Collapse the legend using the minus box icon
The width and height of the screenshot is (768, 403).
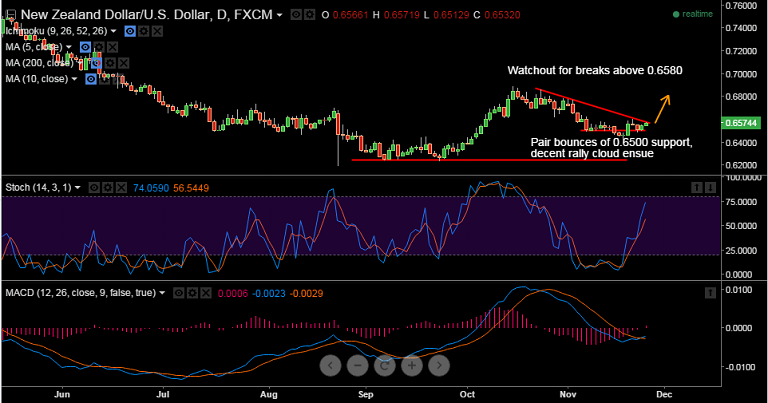[10, 15]
